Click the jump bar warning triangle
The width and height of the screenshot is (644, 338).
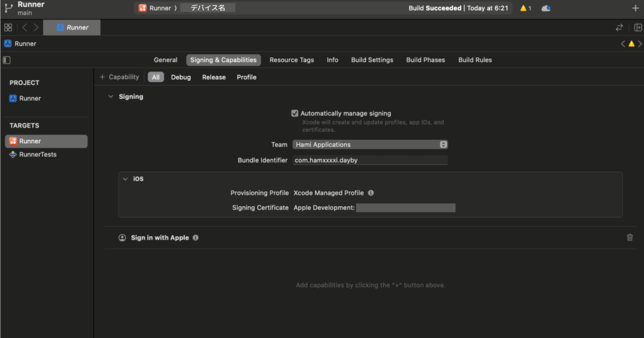click(x=631, y=44)
